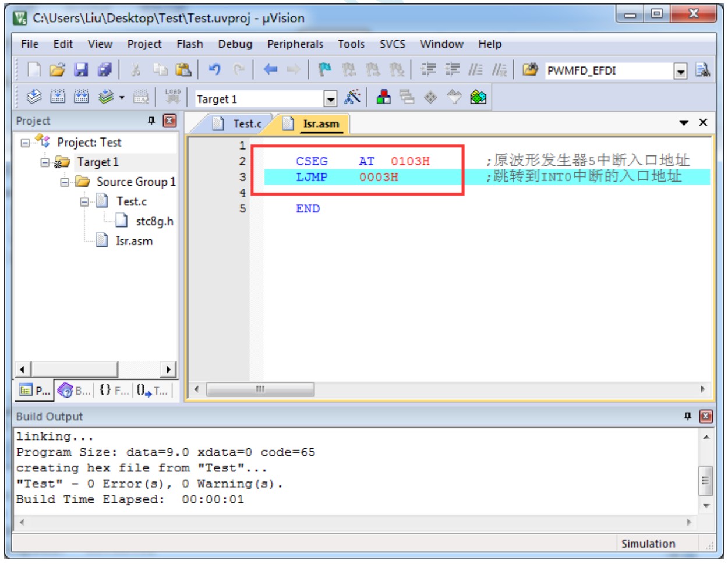Close the Build Output panel
This screenshot has height=564, width=728.
click(706, 416)
